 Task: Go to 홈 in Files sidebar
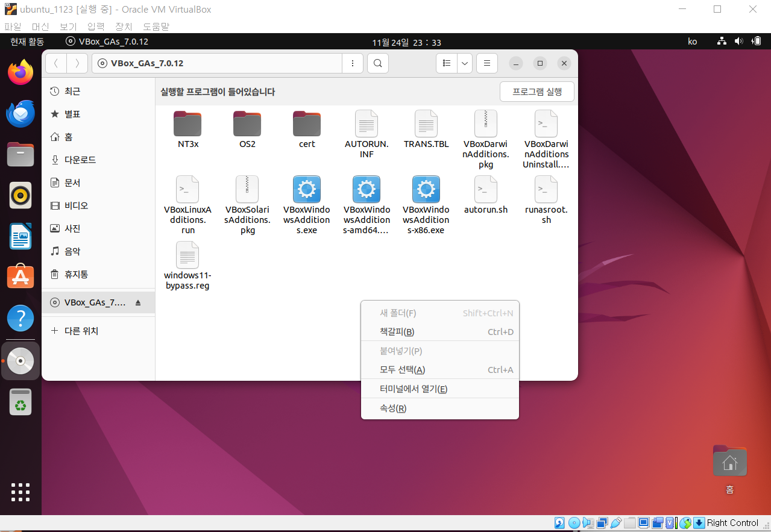[x=98, y=137]
